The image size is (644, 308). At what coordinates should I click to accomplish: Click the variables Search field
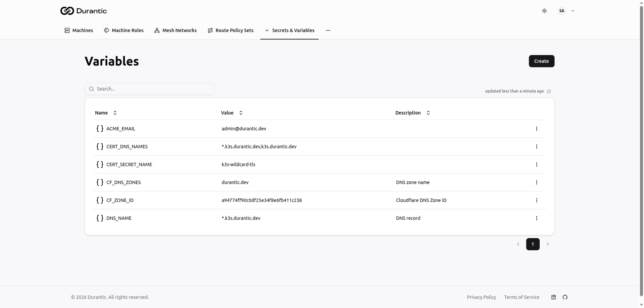coord(150,89)
